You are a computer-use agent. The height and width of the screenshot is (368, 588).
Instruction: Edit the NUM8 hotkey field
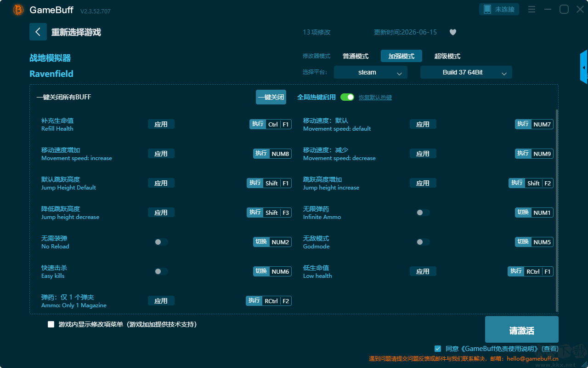pyautogui.click(x=272, y=154)
